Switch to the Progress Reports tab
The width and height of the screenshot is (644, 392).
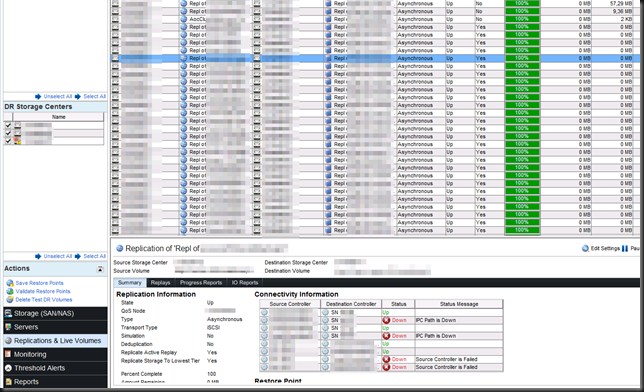(201, 283)
